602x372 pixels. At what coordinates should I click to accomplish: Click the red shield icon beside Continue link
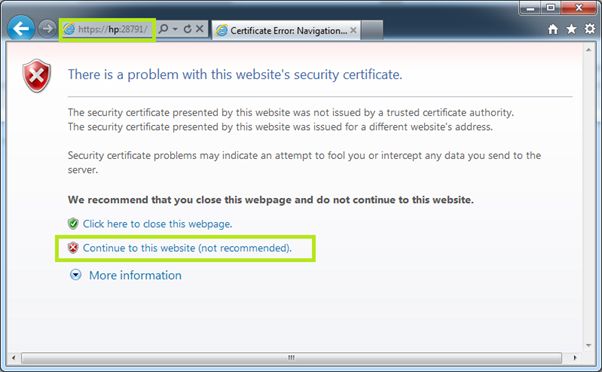(73, 248)
